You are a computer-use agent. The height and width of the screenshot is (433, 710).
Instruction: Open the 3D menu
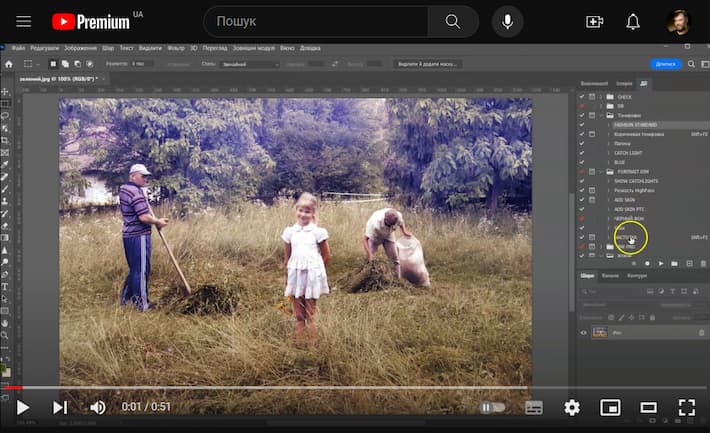coord(193,48)
